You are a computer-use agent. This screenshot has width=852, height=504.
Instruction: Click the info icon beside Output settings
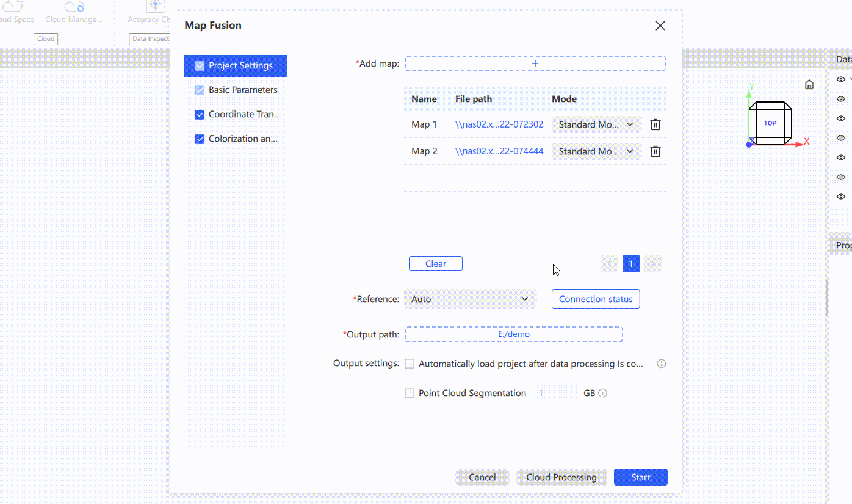661,364
